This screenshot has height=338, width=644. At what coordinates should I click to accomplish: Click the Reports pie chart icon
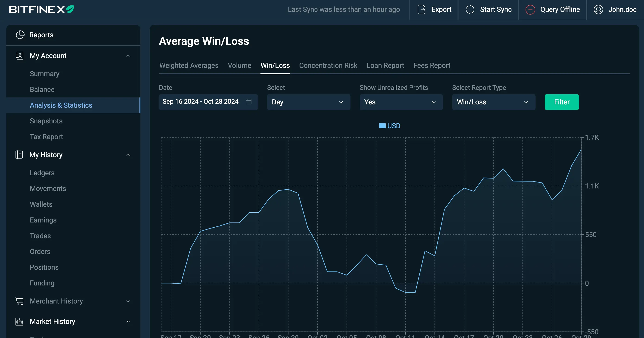pos(20,35)
